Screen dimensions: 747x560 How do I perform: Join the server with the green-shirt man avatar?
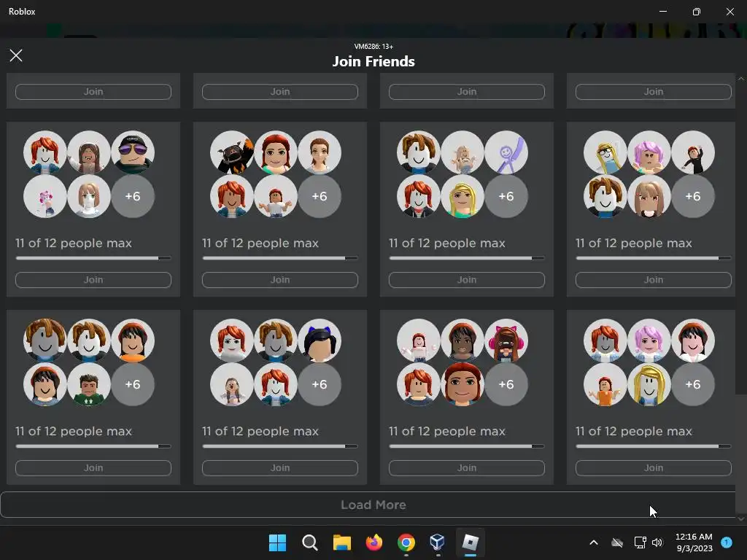[93, 468]
